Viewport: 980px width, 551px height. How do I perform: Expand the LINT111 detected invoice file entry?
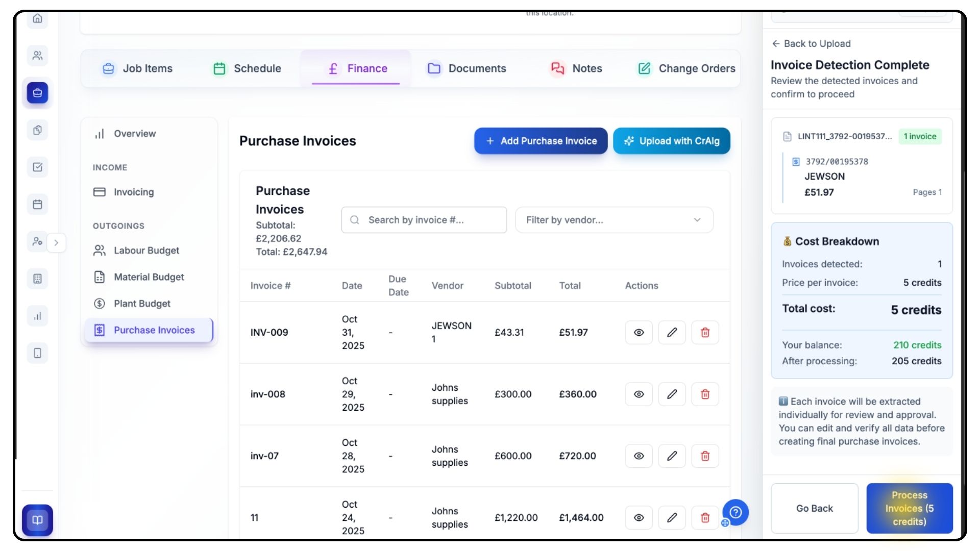[x=844, y=137]
